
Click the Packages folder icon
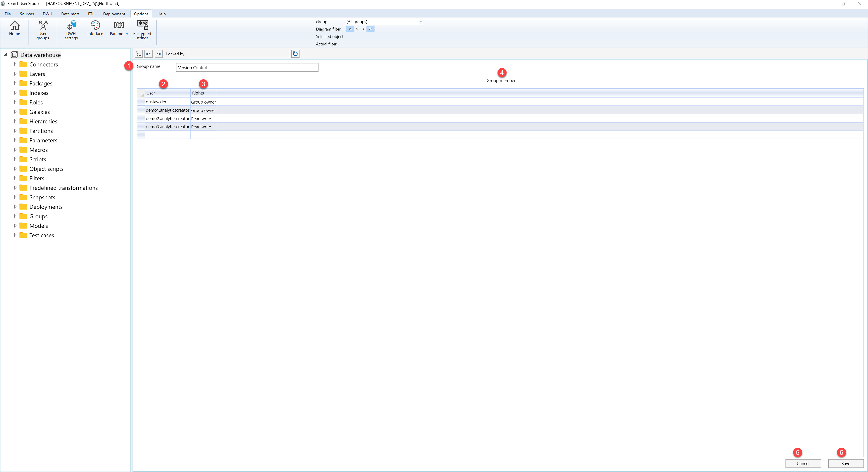23,83
